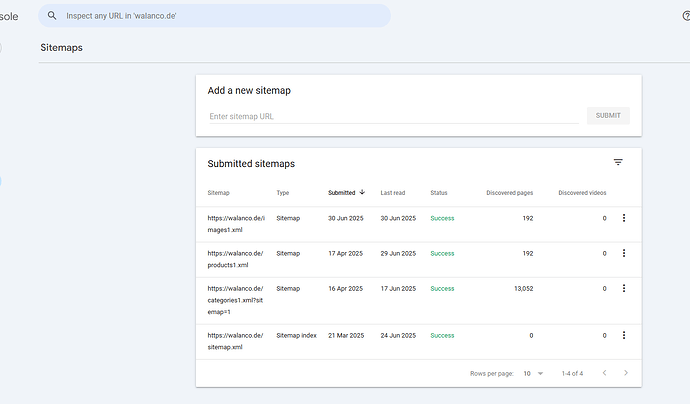Open more options for products1.xml sitemap
690x404 pixels.
pyautogui.click(x=624, y=253)
